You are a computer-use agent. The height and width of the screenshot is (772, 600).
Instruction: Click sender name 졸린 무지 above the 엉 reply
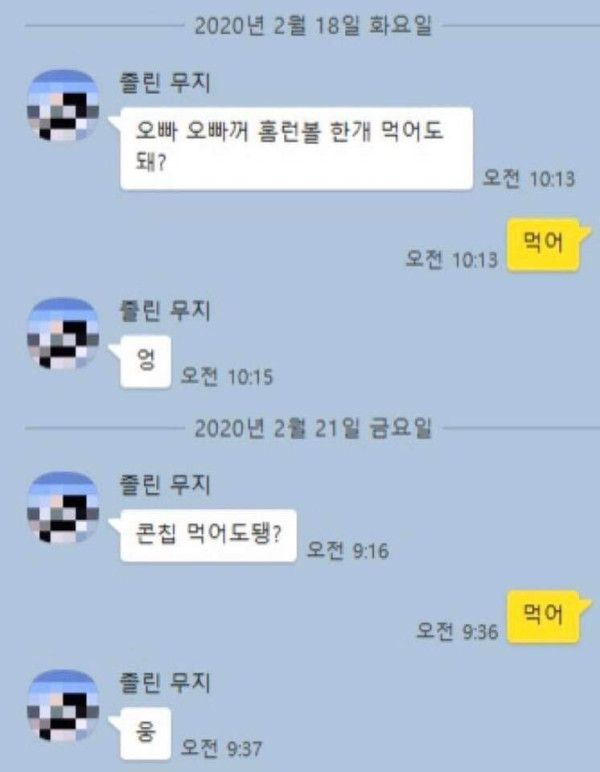tap(165, 310)
